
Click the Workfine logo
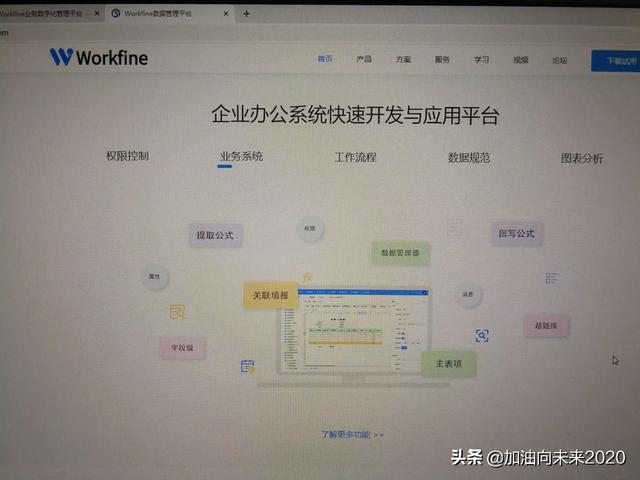[x=99, y=57]
